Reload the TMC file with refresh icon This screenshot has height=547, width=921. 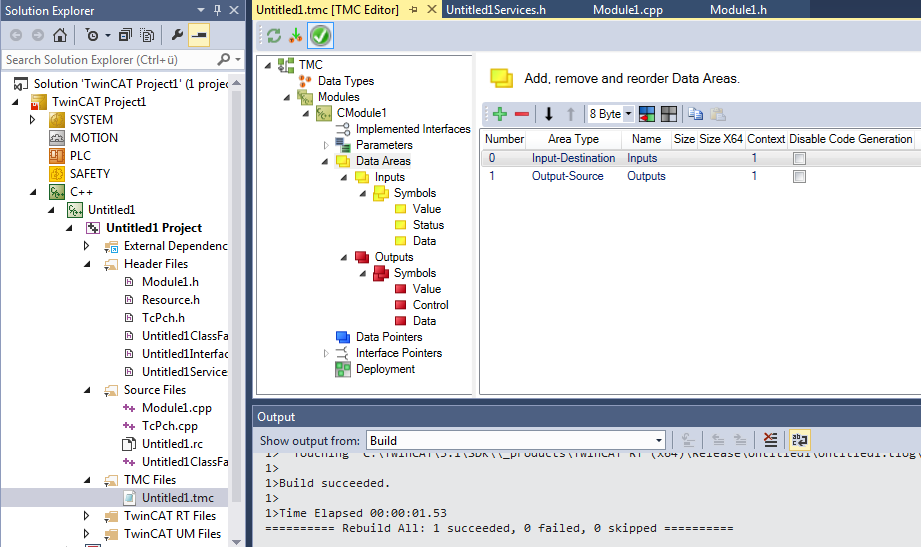click(x=274, y=36)
